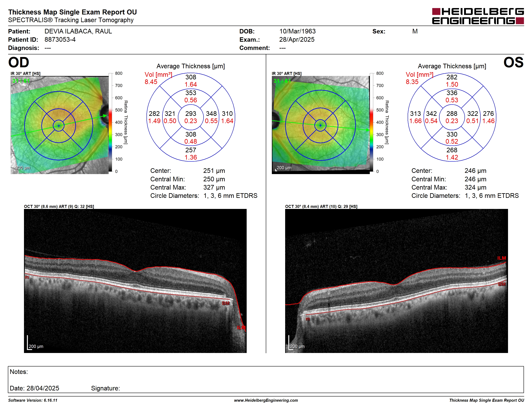Click OD central subfield thickness 293

click(x=191, y=113)
